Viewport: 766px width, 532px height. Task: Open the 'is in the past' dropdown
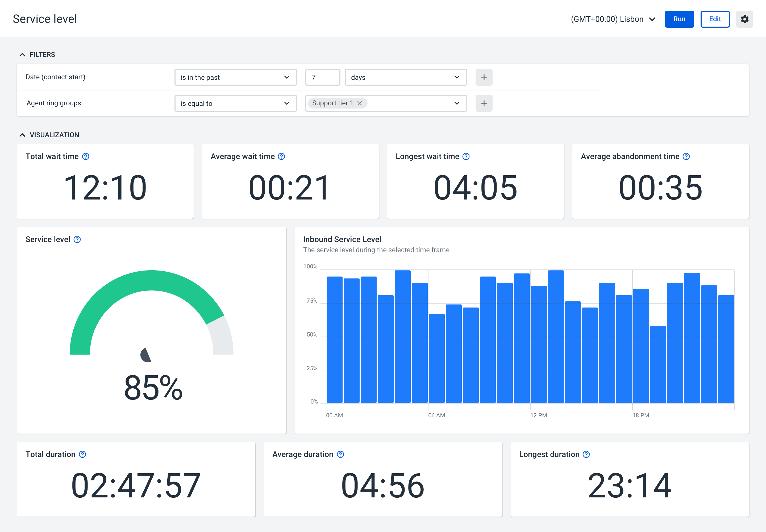click(x=235, y=77)
